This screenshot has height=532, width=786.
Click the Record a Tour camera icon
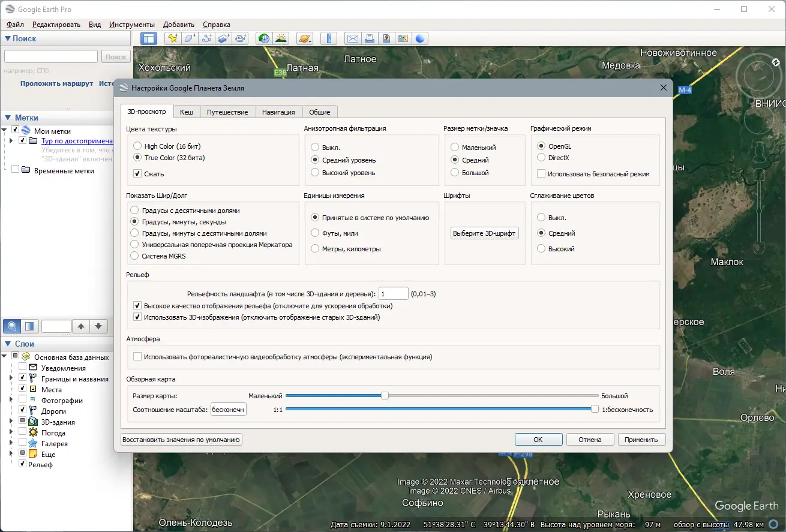click(x=241, y=38)
